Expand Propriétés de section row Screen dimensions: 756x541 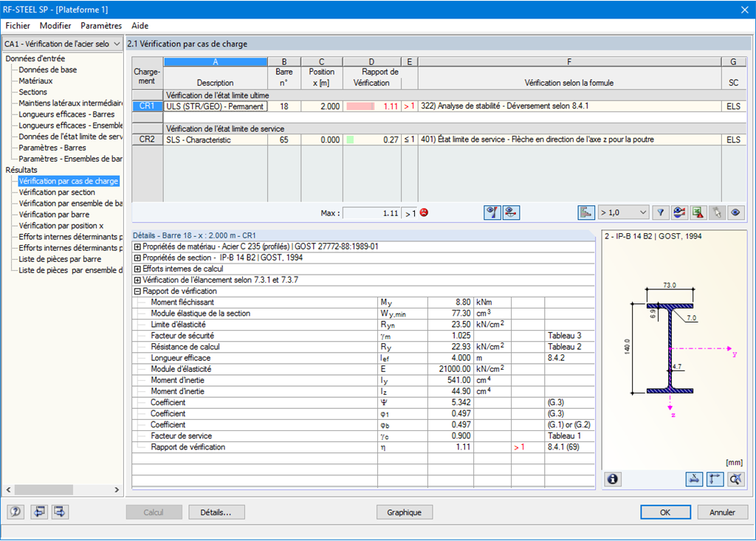[137, 258]
